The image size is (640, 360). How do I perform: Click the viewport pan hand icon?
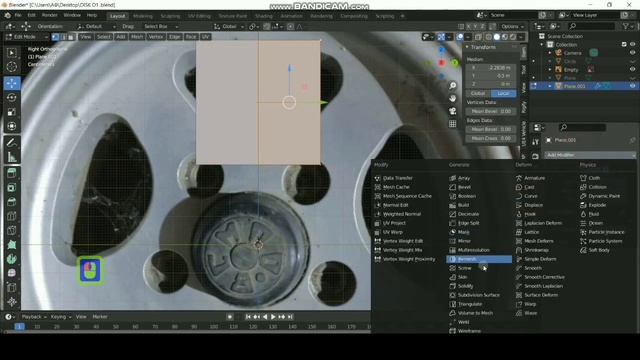point(453,98)
